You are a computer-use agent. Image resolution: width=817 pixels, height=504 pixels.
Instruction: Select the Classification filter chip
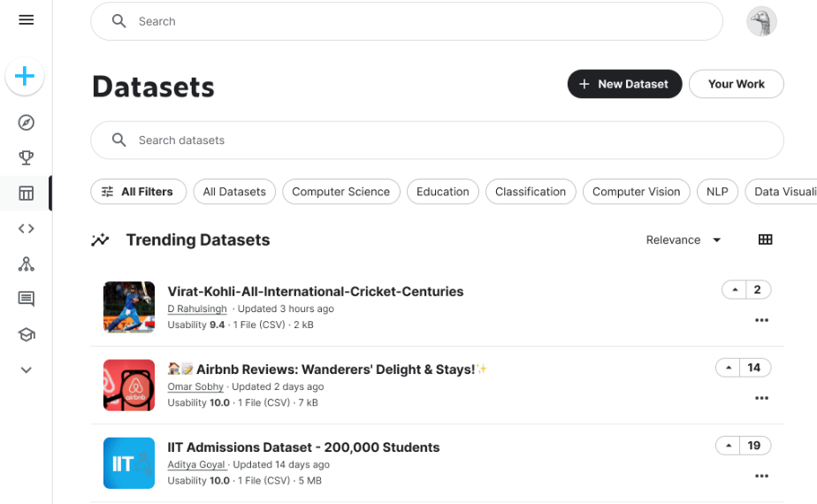pos(530,192)
